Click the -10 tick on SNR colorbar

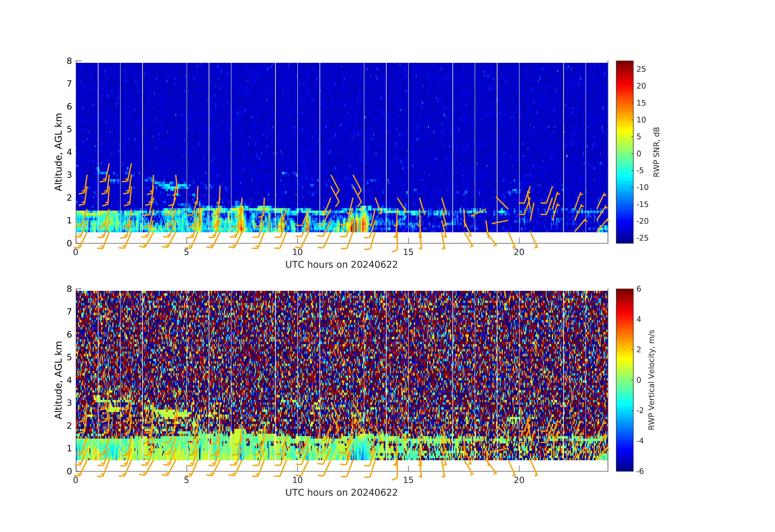click(642, 187)
